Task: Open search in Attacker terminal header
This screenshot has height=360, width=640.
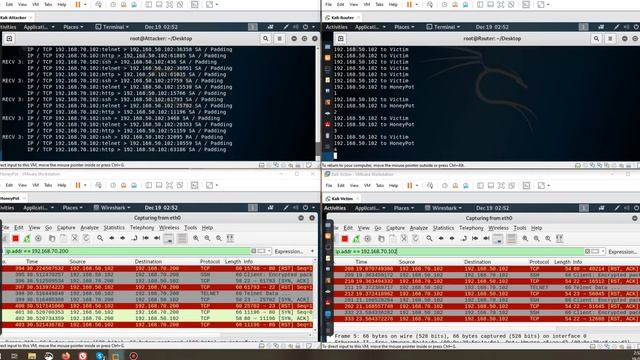Action: (x=266, y=38)
